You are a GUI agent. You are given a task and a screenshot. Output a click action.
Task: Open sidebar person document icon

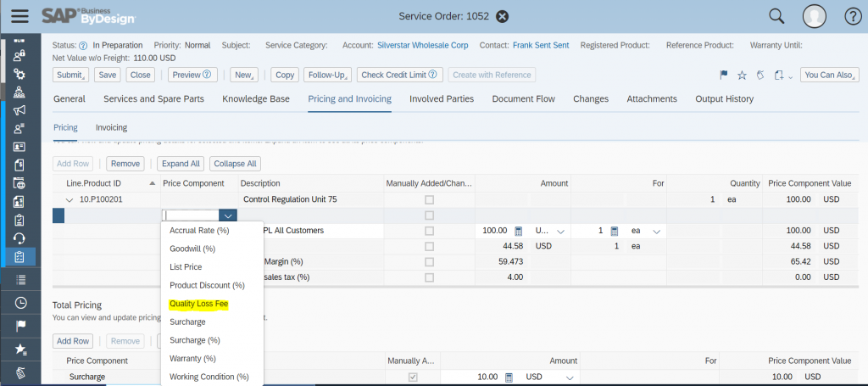(19, 202)
